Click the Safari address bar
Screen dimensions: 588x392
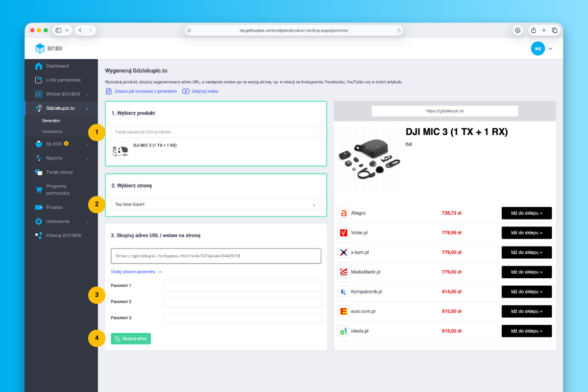click(x=294, y=30)
